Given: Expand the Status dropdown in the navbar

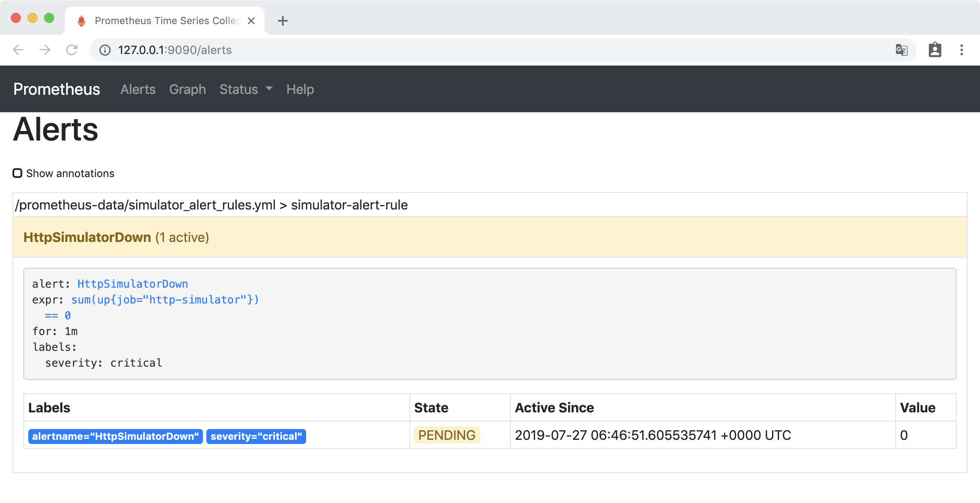Looking at the screenshot, I should [246, 89].
